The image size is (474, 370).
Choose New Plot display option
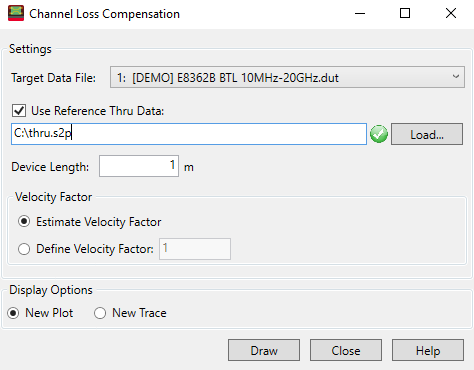click(13, 313)
